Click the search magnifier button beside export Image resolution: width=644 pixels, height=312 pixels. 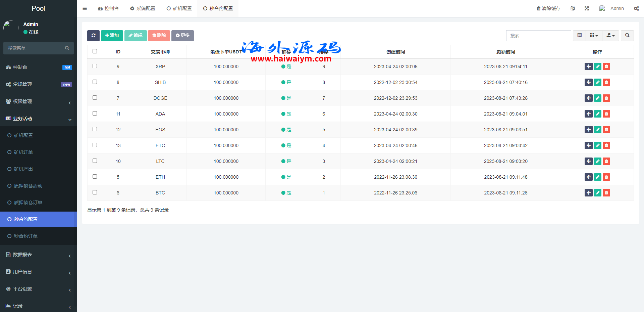(x=627, y=36)
